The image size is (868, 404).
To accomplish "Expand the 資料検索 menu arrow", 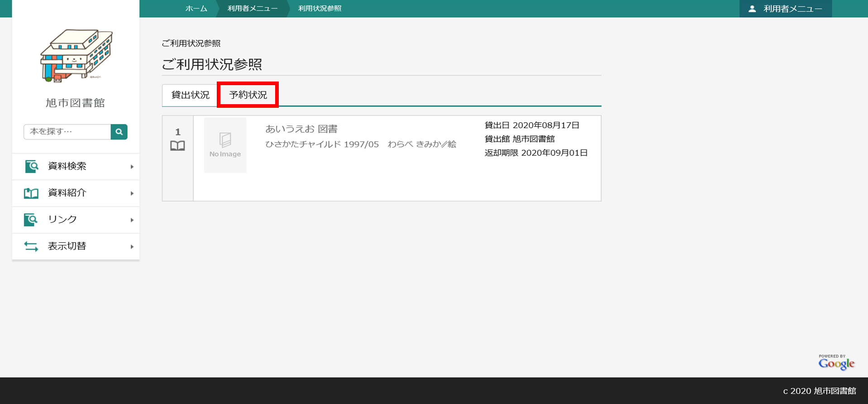I will tap(132, 167).
